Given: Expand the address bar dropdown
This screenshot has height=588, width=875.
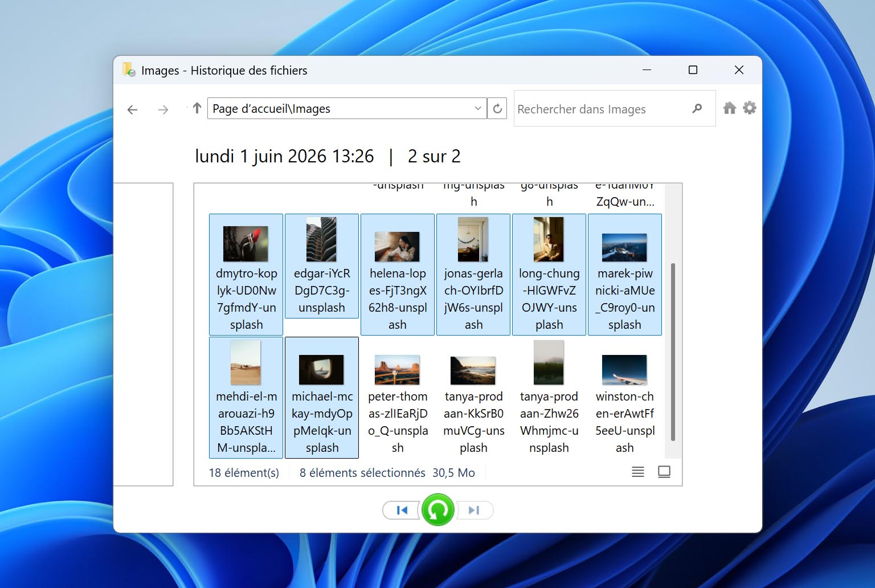Looking at the screenshot, I should (x=478, y=108).
